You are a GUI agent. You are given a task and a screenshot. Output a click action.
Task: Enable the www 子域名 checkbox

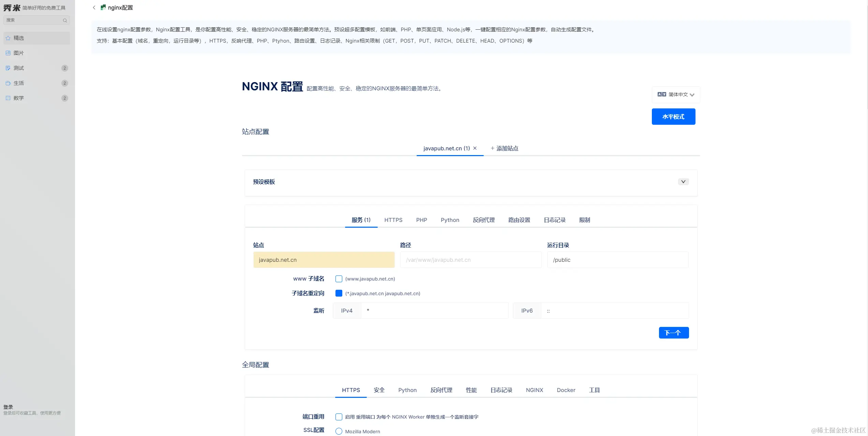[x=339, y=279]
